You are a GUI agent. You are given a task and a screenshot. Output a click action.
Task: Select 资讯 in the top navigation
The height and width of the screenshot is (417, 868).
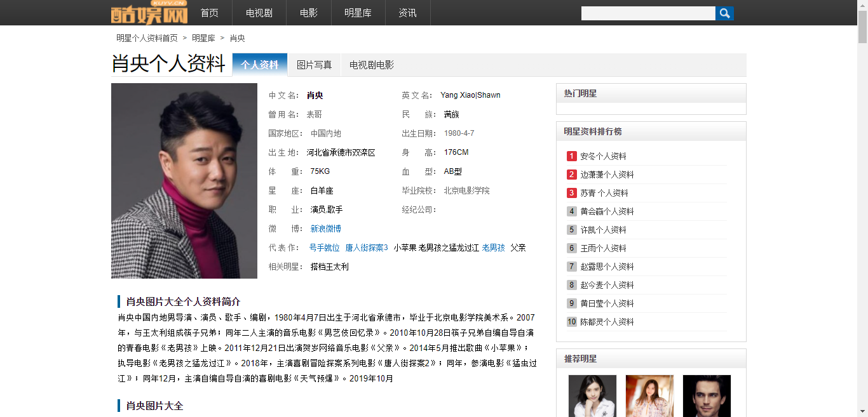click(x=407, y=13)
